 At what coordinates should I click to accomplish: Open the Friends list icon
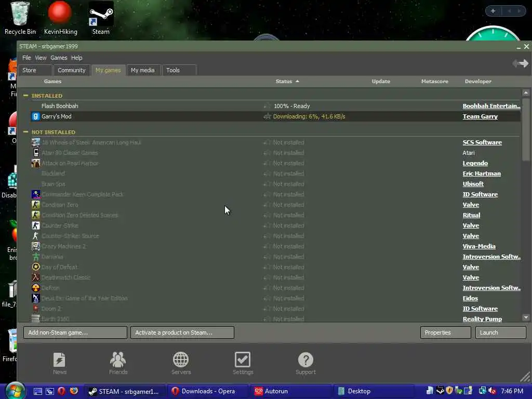[x=118, y=360]
